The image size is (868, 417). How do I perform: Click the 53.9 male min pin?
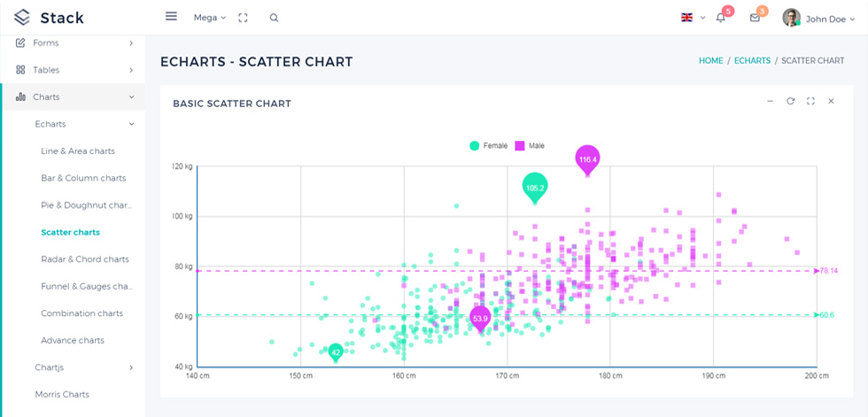(x=480, y=319)
